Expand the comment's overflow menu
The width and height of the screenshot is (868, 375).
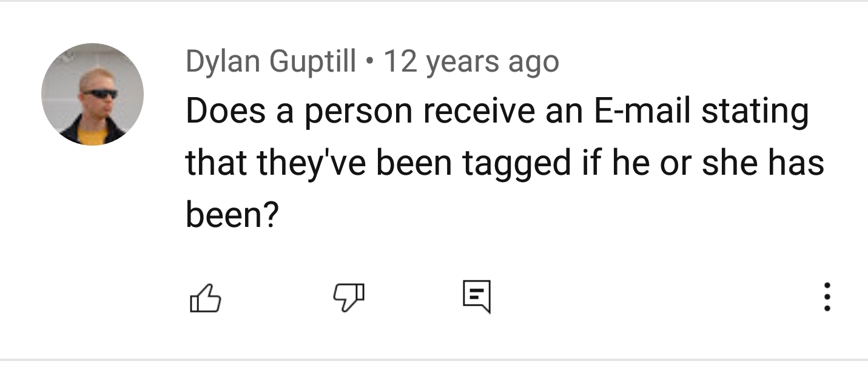click(827, 297)
